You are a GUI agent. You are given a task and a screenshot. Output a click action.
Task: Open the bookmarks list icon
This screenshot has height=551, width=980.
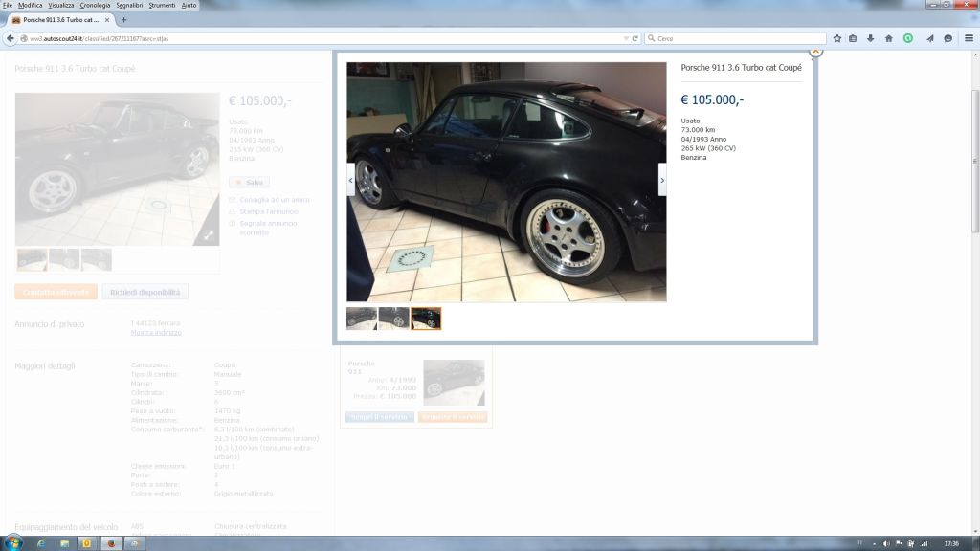tap(853, 38)
